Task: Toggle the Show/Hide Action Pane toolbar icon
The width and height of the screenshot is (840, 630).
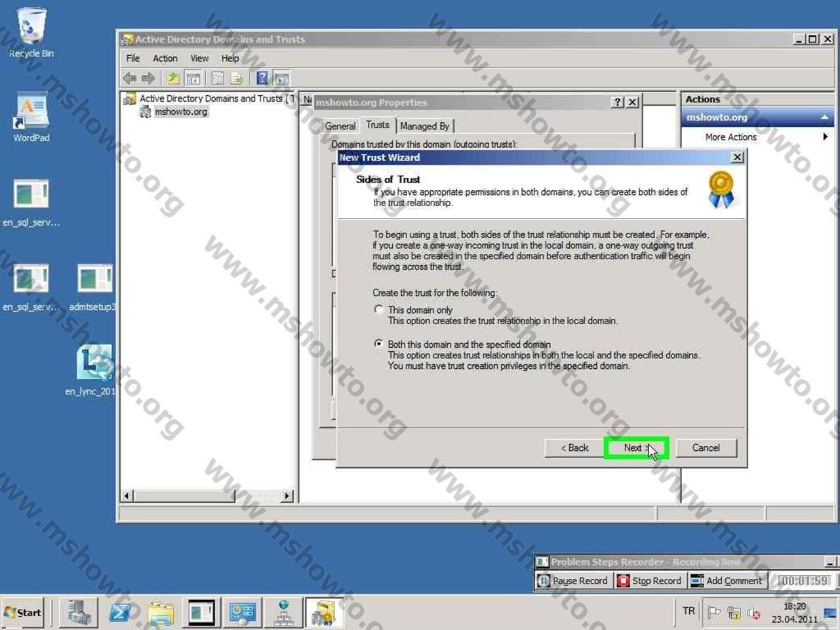Action: coord(281,79)
